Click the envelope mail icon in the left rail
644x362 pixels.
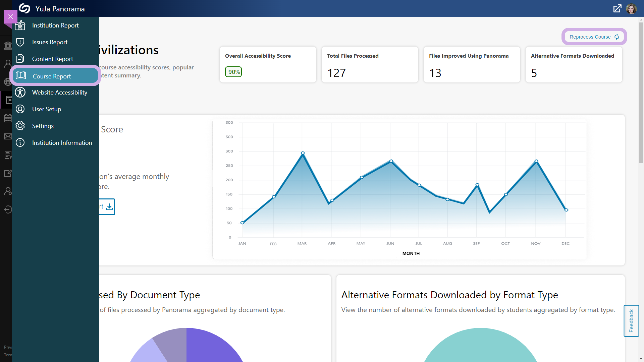[x=8, y=136]
